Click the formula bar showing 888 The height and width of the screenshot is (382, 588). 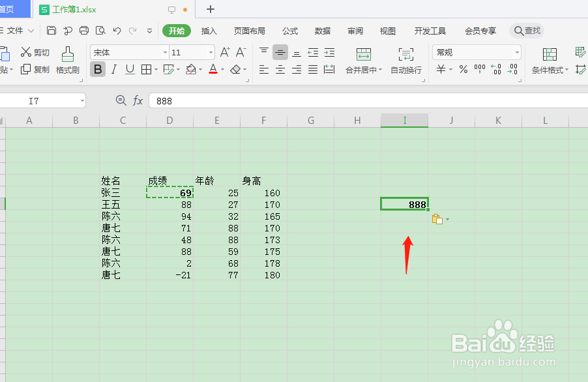pos(368,101)
